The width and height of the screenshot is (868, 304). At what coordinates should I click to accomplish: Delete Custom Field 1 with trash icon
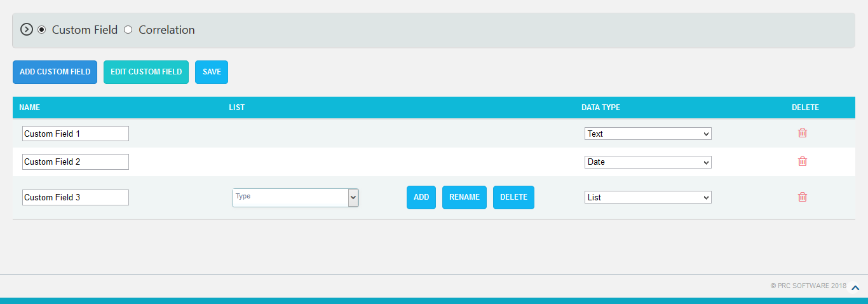[803, 133]
